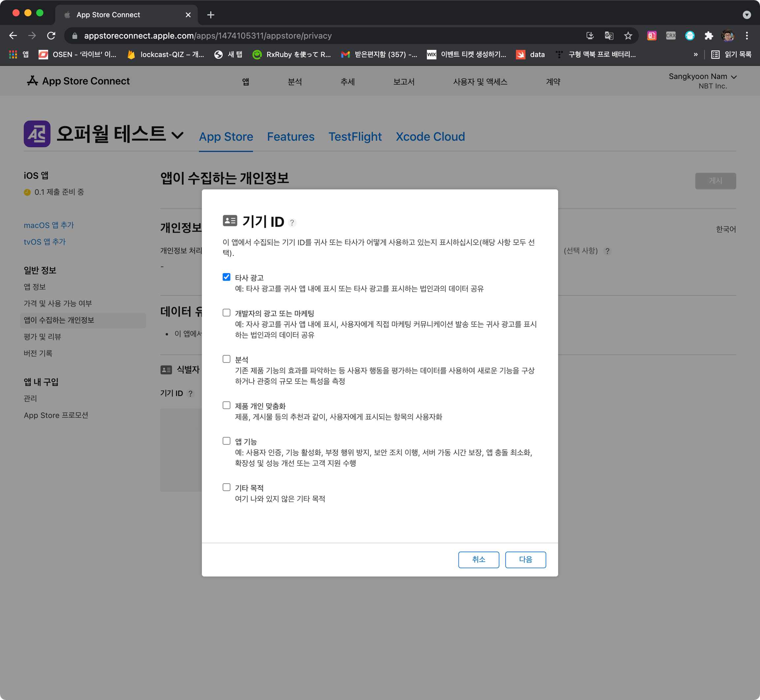Screen dimensions: 760x700
Task: Expand the 오퍼월 테스트 app switcher chevron
Action: (177, 135)
